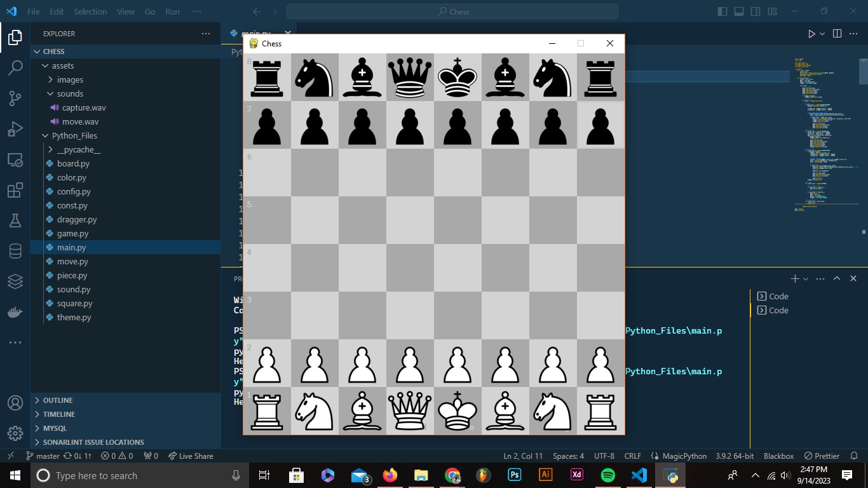Screen dimensions: 868x488
Task: Click Ln 2, Col 11 in status bar
Action: click(x=523, y=456)
